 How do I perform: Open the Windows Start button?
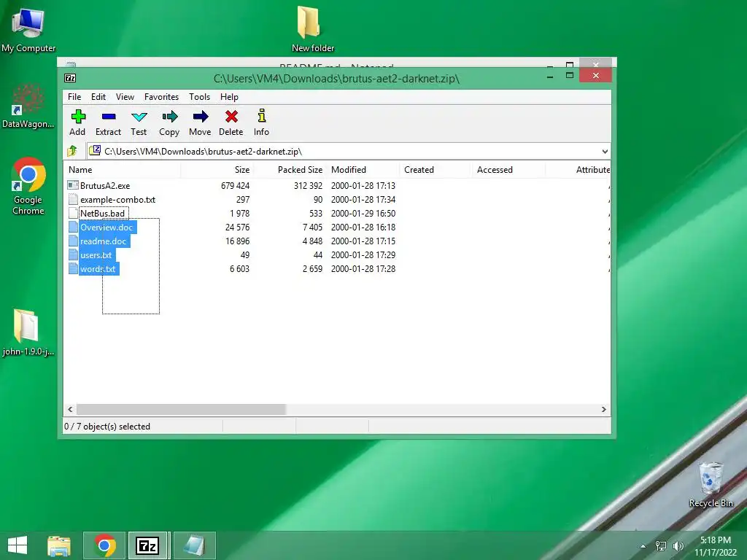pos(18,545)
